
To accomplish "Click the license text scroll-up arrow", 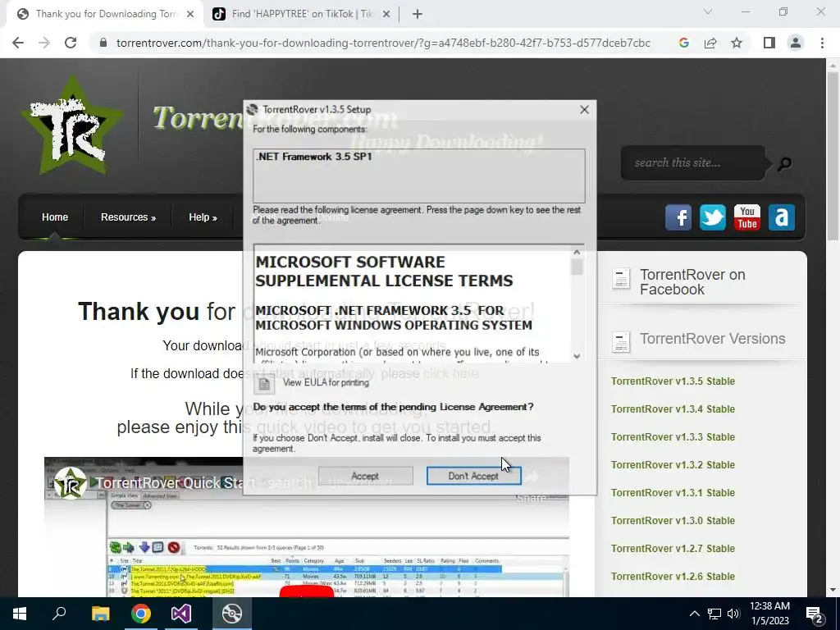I will pos(577,253).
